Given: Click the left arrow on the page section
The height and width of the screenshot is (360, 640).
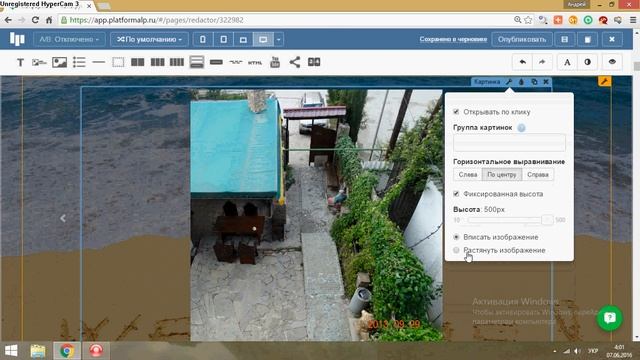Looking at the screenshot, I should 63,218.
